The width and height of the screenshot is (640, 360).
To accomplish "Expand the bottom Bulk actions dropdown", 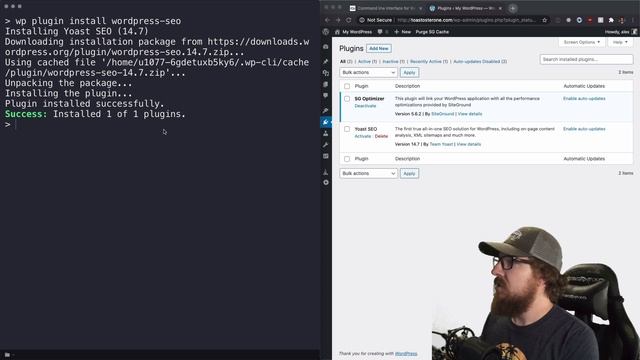I will click(x=368, y=173).
